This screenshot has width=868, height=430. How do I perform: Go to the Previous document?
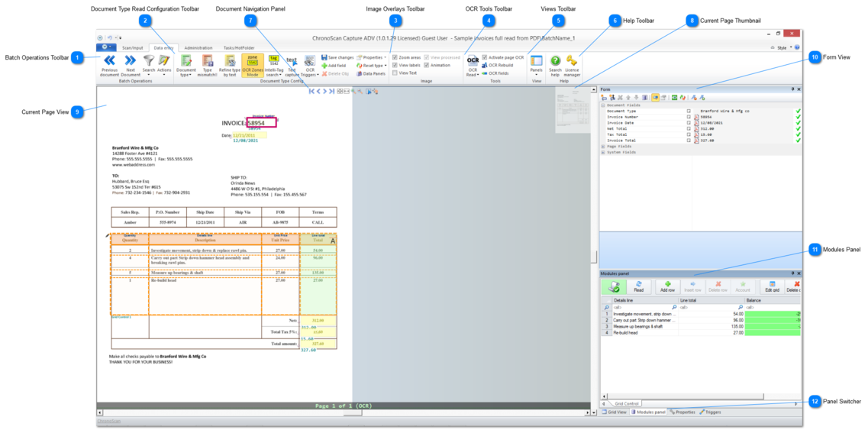tap(110, 65)
